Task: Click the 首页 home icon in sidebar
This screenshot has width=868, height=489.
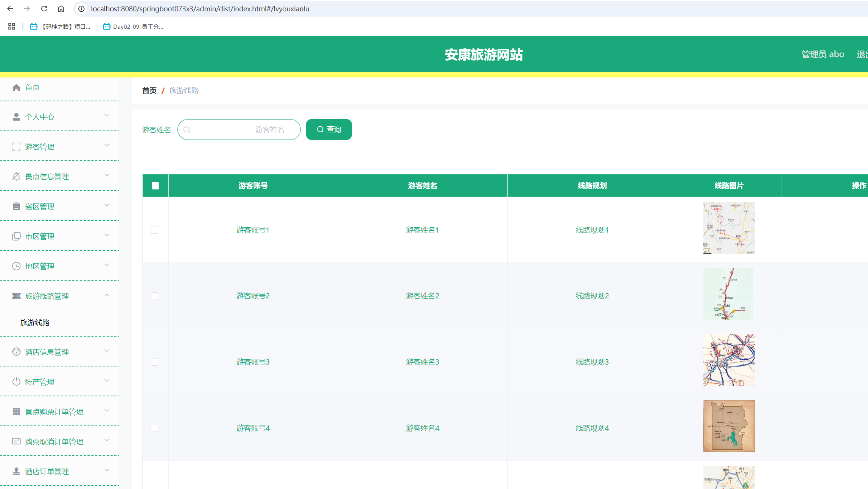Action: [17, 87]
